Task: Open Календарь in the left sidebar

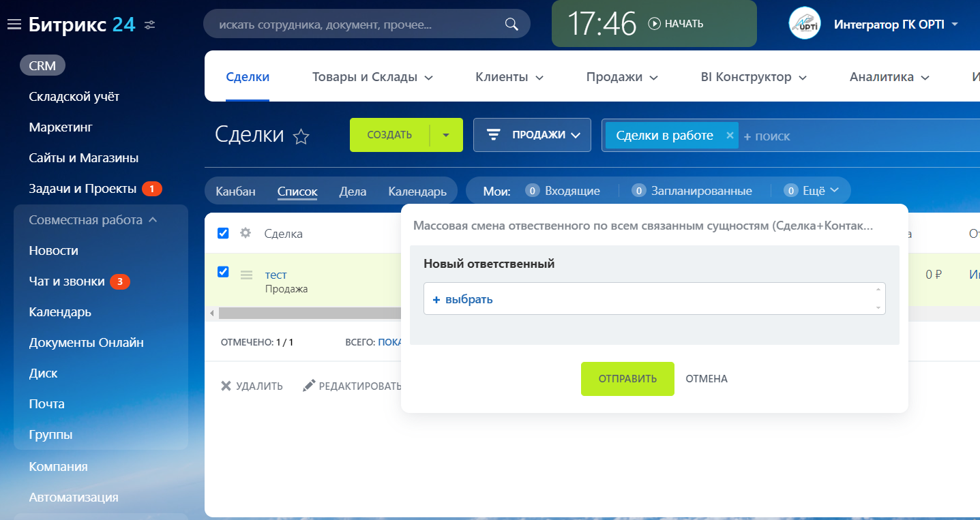Action: 60,312
